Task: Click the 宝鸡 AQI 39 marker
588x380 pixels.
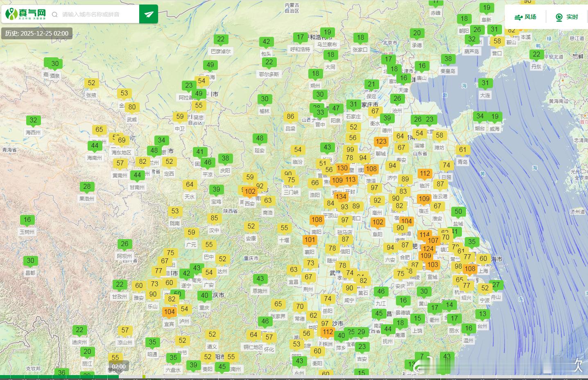Action: point(216,190)
